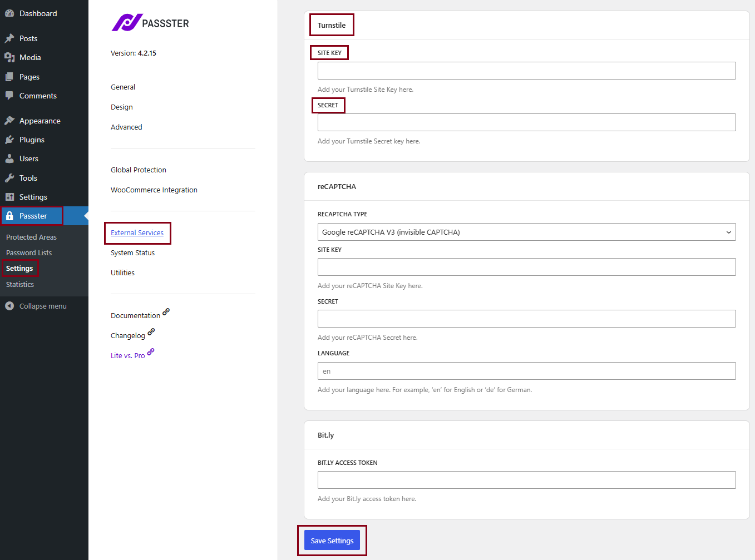Go to Password Lists submenu
The width and height of the screenshot is (755, 560).
[x=29, y=252]
